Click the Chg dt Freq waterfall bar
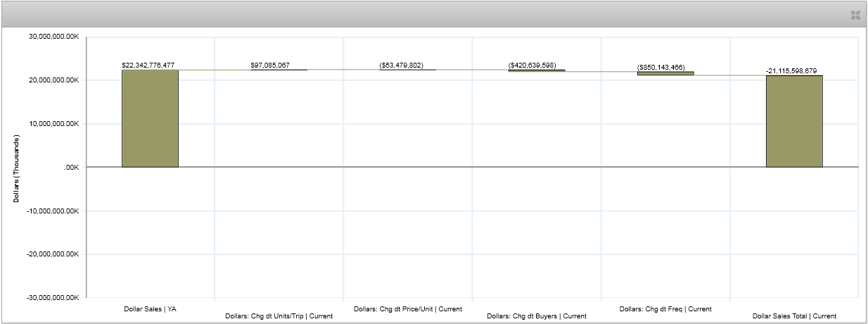The width and height of the screenshot is (868, 324). point(665,73)
